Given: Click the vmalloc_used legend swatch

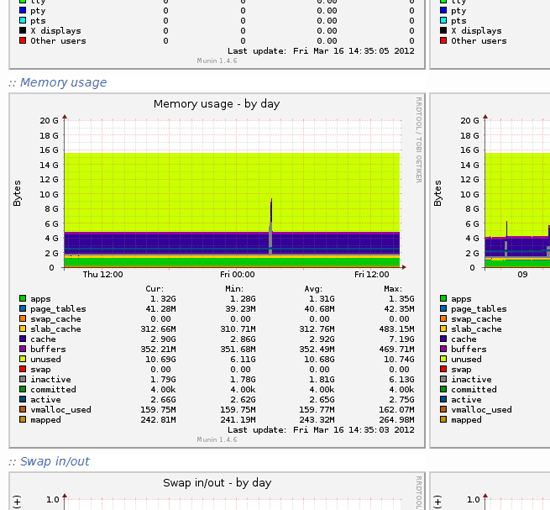Looking at the screenshot, I should pos(22,409).
